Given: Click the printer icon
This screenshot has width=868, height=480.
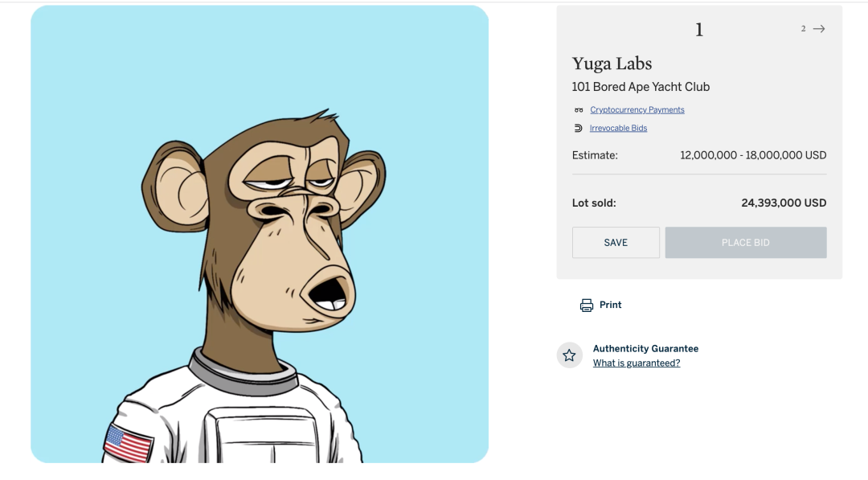Looking at the screenshot, I should point(586,305).
